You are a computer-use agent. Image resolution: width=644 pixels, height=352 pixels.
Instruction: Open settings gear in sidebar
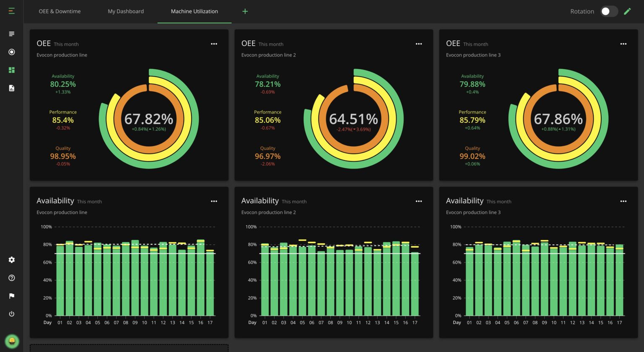[x=12, y=260]
